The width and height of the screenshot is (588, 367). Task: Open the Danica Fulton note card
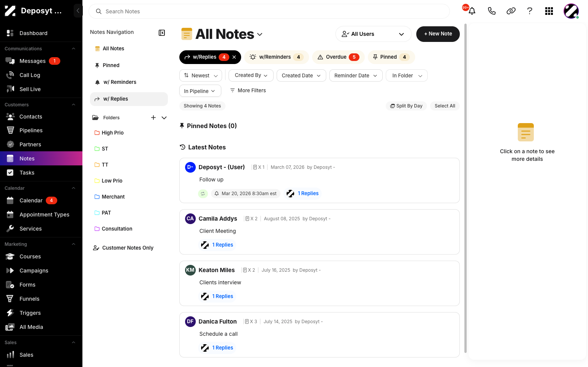click(319, 335)
